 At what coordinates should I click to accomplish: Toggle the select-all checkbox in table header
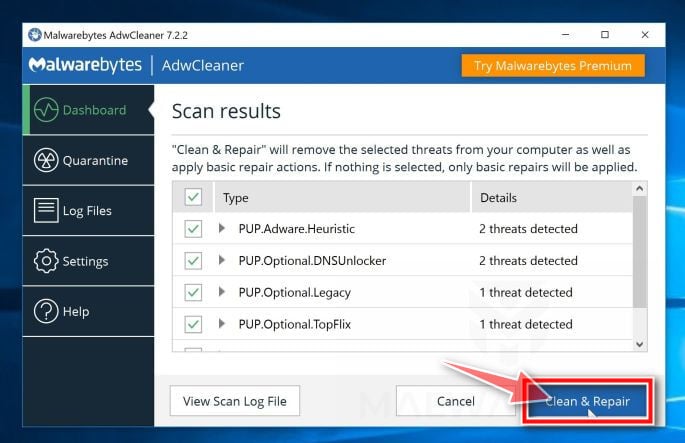click(x=193, y=197)
